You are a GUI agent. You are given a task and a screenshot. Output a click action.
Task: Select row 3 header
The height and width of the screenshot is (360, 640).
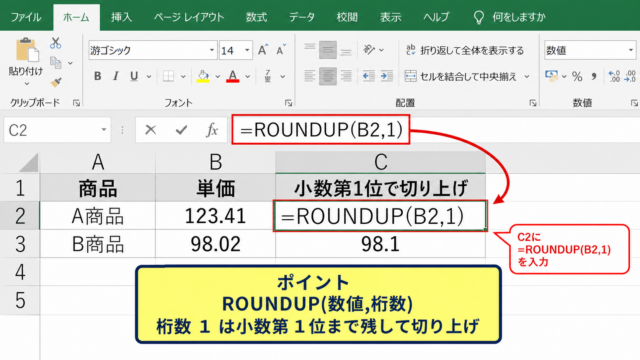click(x=20, y=244)
